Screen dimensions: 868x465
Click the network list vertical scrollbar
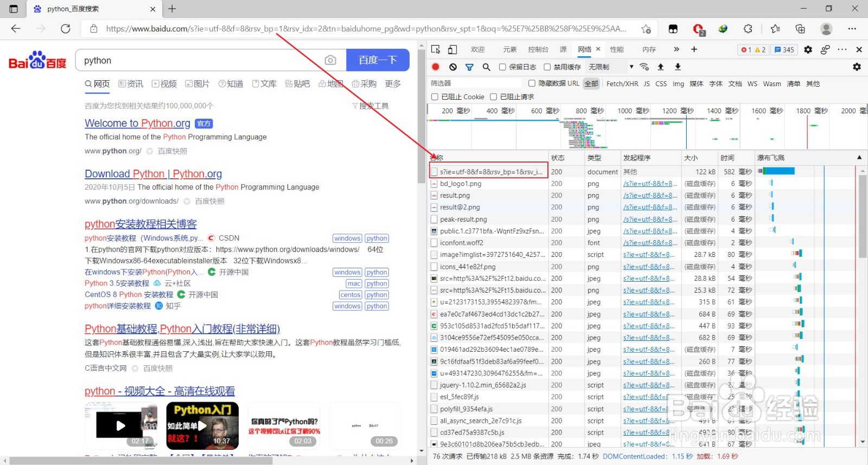pos(863,217)
